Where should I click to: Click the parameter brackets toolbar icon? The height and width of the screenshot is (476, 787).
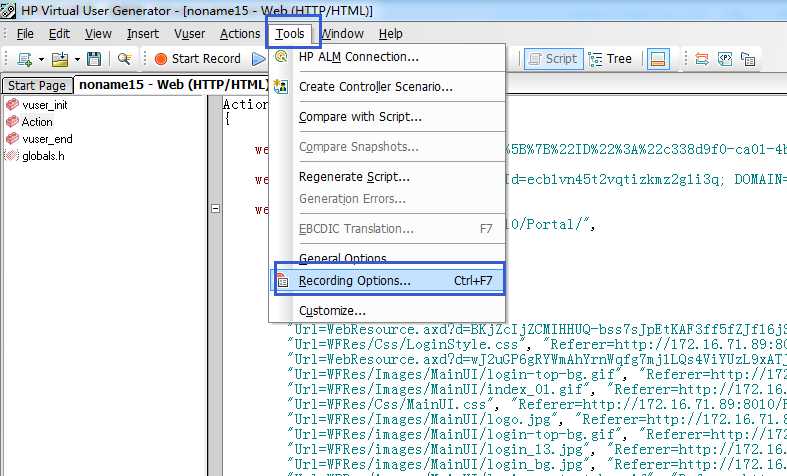coord(725,59)
